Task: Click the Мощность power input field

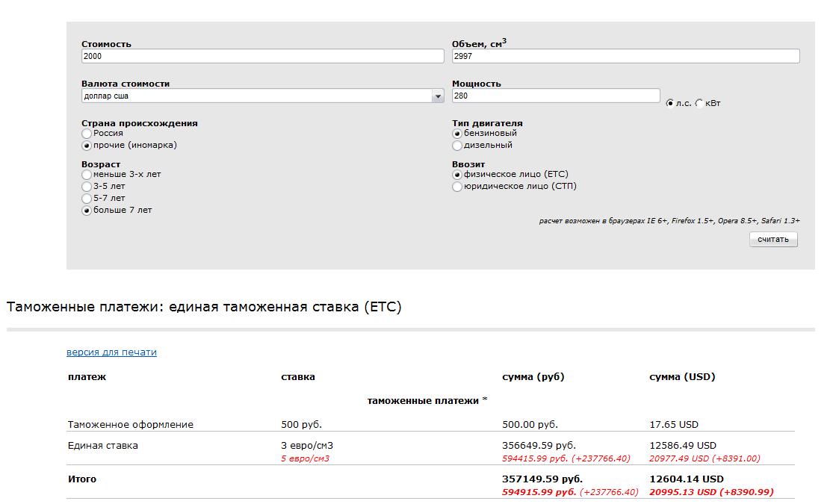Action: coord(556,96)
